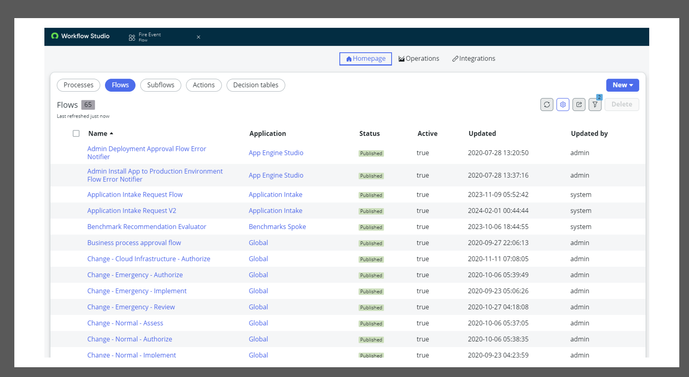Click Published badge for Benchmark Recommendation Evaluator
689x377 pixels.
pos(371,227)
